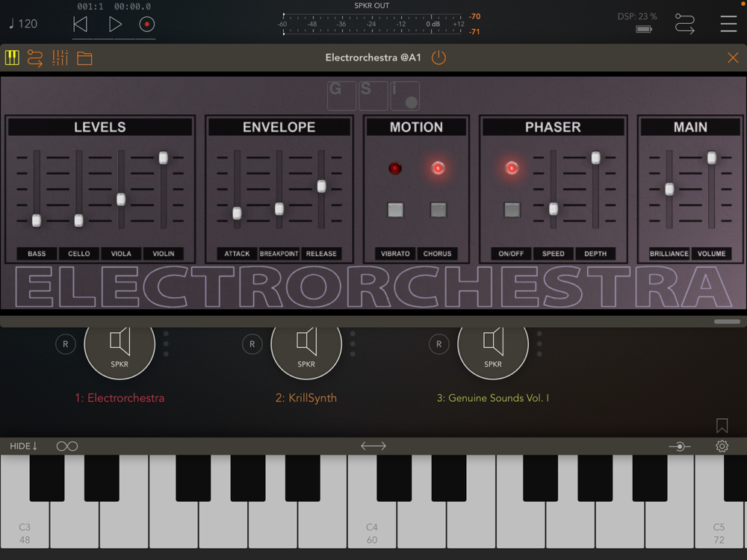Click the i info logo button
This screenshot has width=747, height=560.
pos(404,96)
